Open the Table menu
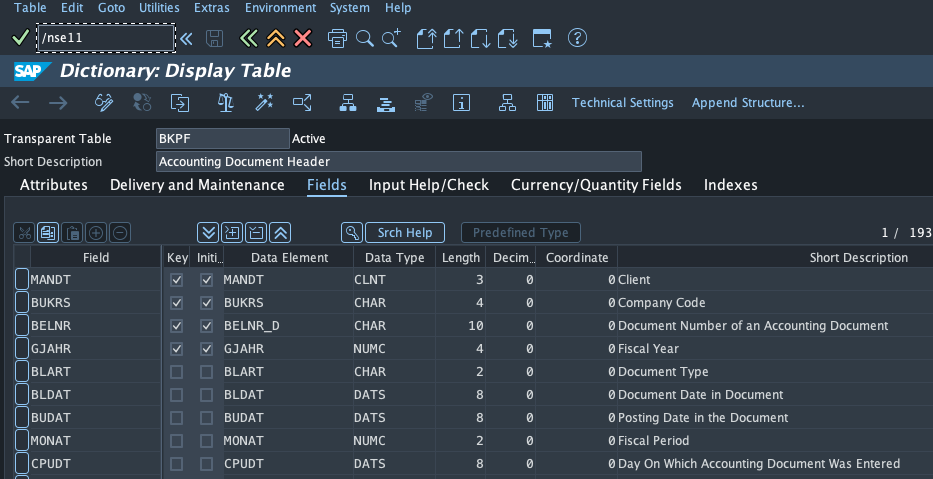The width and height of the screenshot is (933, 479). point(30,8)
